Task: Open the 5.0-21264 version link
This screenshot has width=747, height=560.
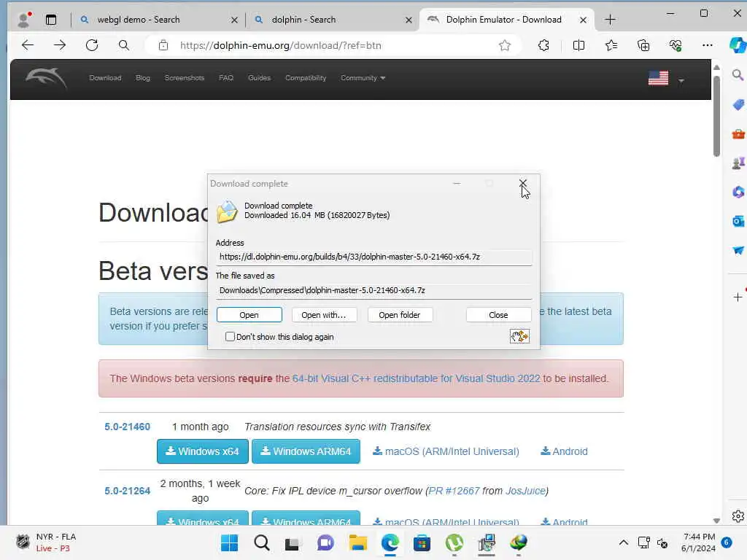Action: pos(127,491)
